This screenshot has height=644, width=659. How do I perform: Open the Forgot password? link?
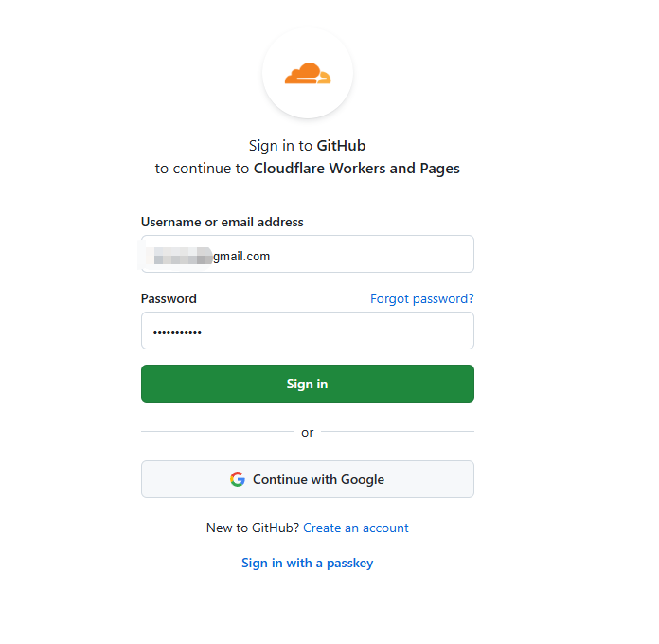(421, 298)
